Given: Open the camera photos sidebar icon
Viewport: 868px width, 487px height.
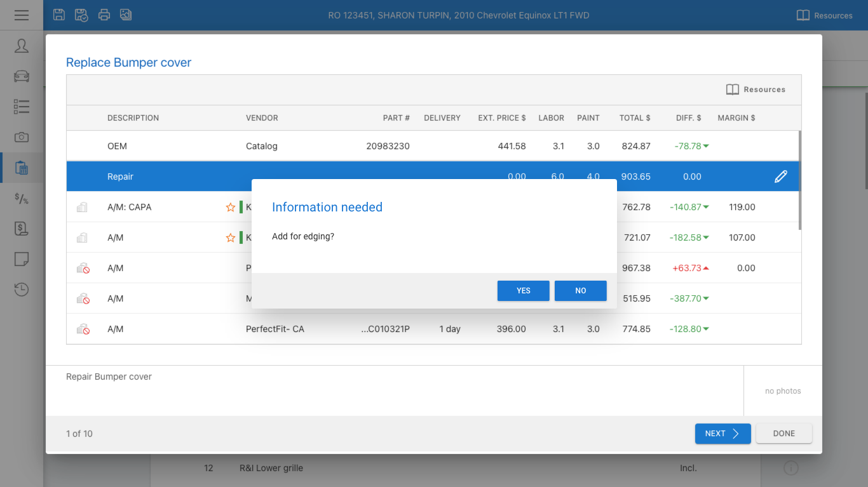Looking at the screenshot, I should coord(22,137).
